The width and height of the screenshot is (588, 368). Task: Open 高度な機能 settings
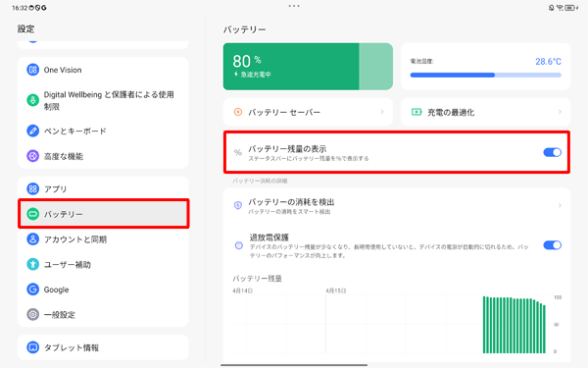103,156
